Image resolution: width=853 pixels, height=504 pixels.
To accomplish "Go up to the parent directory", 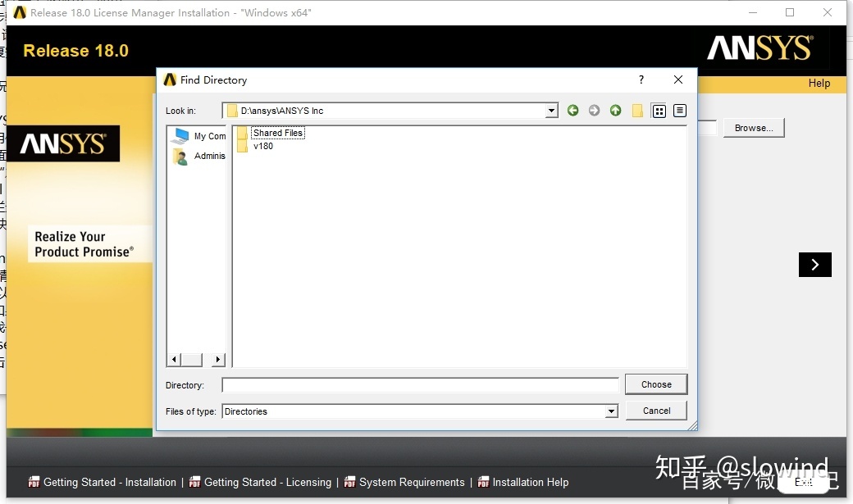I will tap(615, 111).
